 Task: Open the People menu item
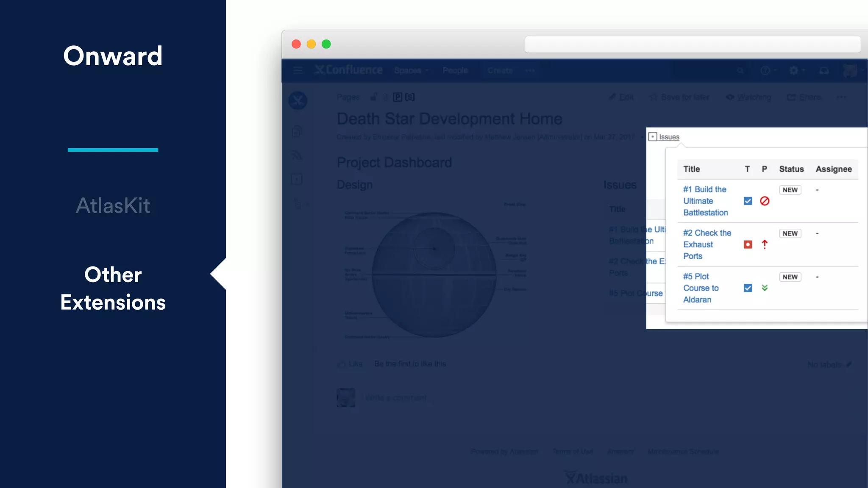455,70
